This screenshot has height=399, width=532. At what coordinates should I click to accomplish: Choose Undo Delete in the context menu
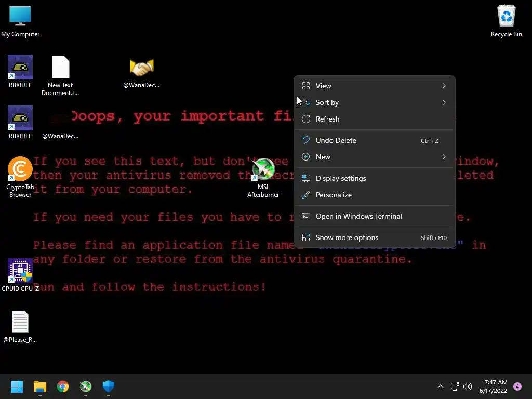tap(374, 140)
